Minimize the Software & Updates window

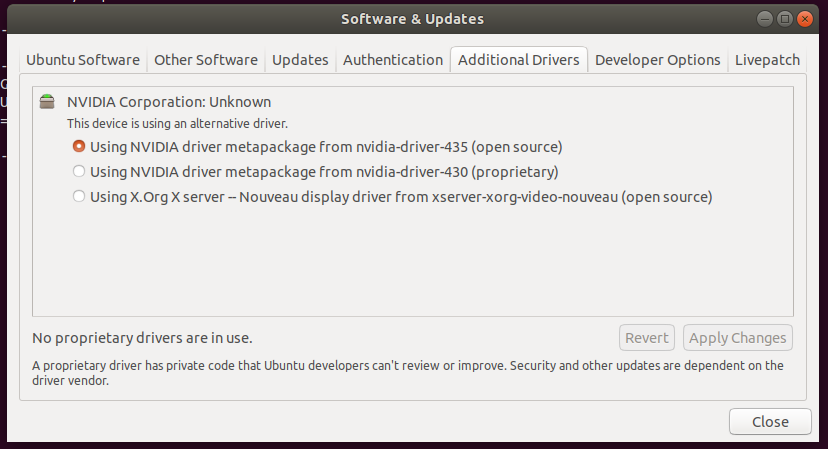[765, 19]
